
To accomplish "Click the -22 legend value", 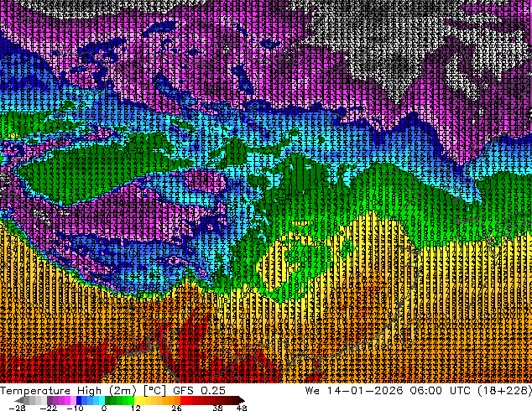I will pos(48,408).
